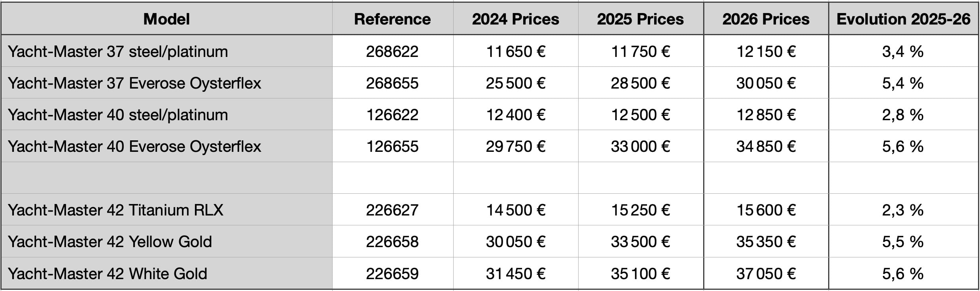
Task: Click the 11 650 € price cell
Action: (x=515, y=51)
